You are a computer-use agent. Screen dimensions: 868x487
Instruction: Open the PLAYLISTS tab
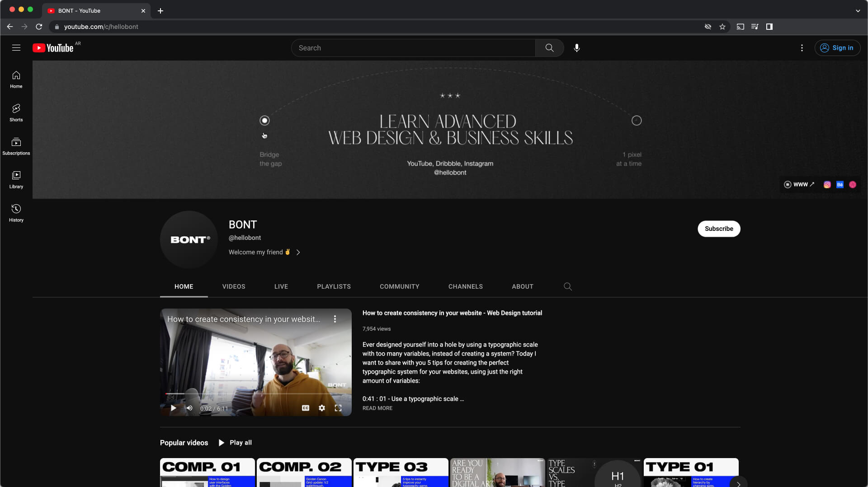334,286
